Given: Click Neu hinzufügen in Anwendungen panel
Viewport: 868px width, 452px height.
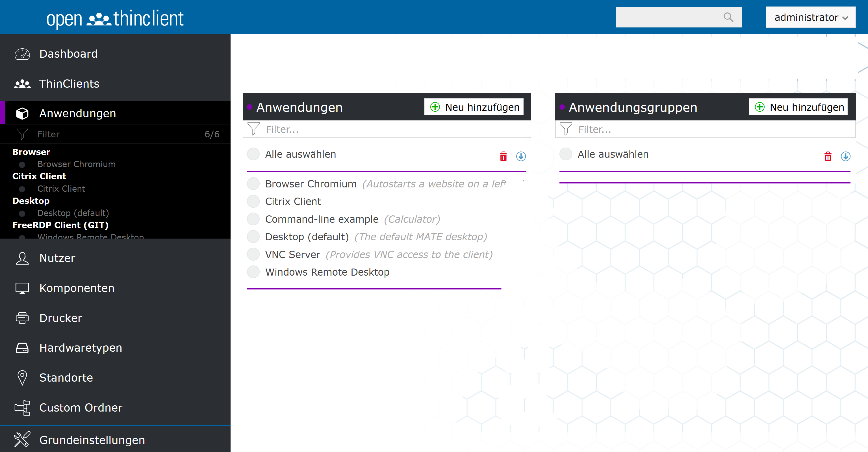Looking at the screenshot, I should tap(474, 107).
